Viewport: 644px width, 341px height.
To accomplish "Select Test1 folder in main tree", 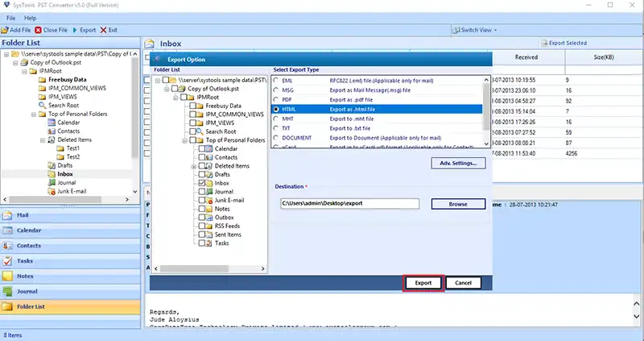I will [73, 148].
